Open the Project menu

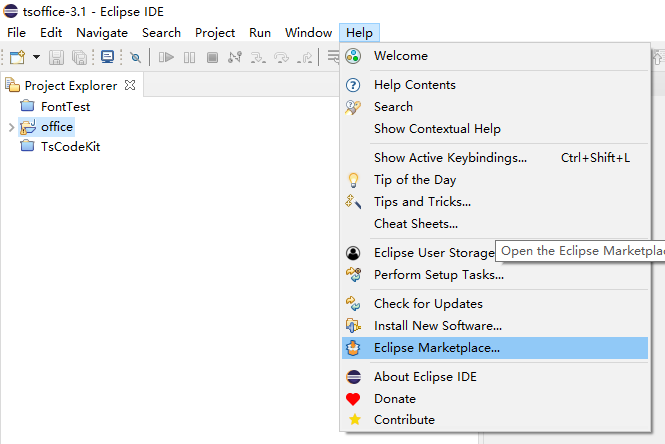[215, 33]
